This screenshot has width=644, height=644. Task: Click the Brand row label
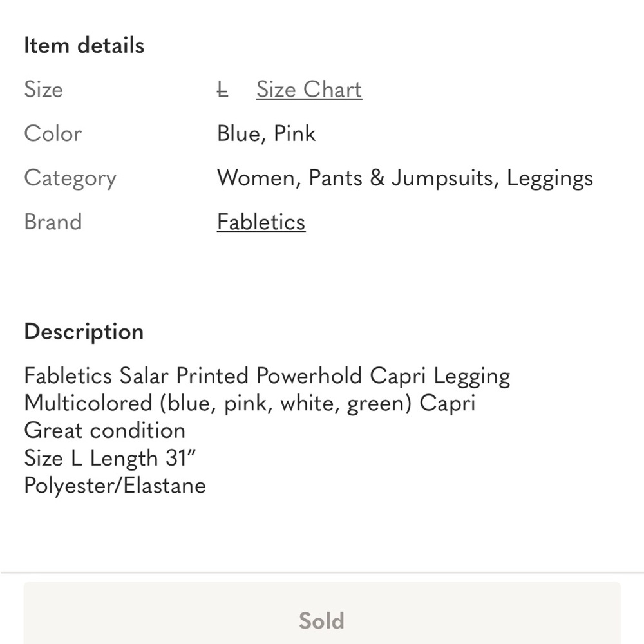tap(53, 222)
